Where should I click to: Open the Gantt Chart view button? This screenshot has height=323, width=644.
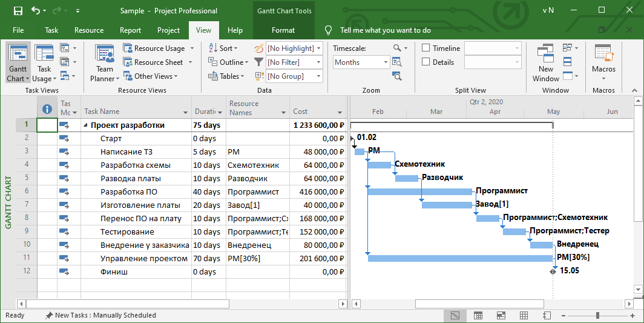pos(18,62)
